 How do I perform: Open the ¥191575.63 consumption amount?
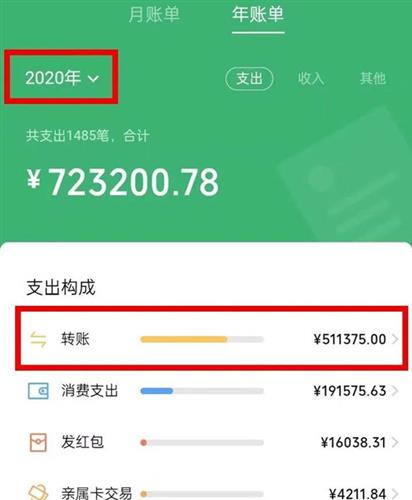click(350, 391)
